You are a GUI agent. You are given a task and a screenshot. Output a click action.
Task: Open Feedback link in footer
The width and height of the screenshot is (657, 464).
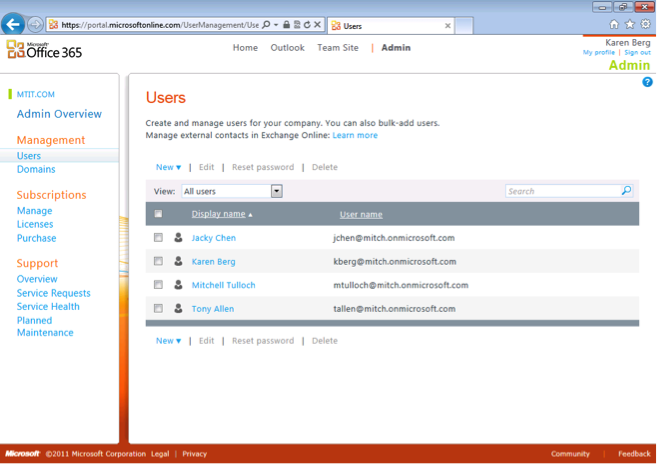pyautogui.click(x=634, y=454)
